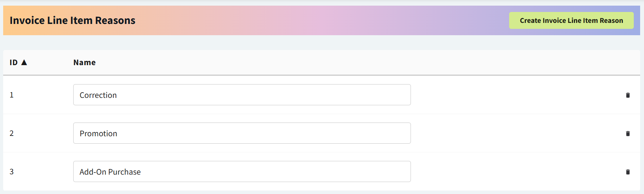Select the Add-On Purchase text field
This screenshot has width=644, height=194.
tap(242, 171)
